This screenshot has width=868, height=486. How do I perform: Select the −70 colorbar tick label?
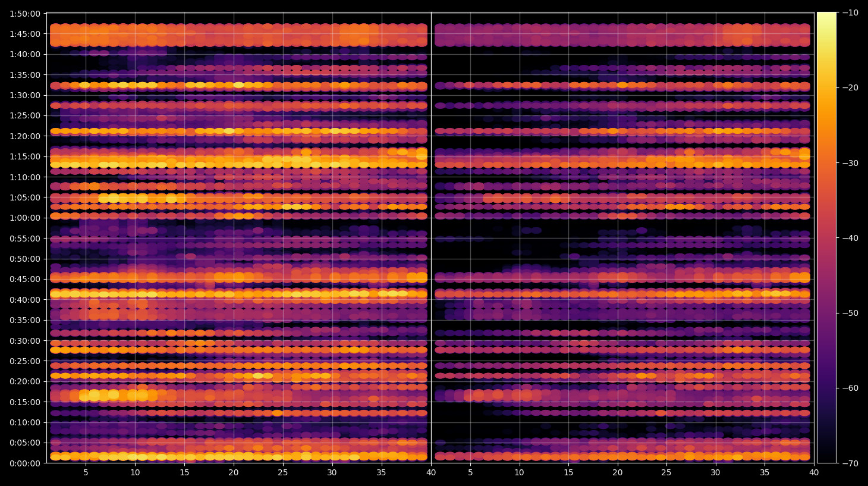click(850, 463)
